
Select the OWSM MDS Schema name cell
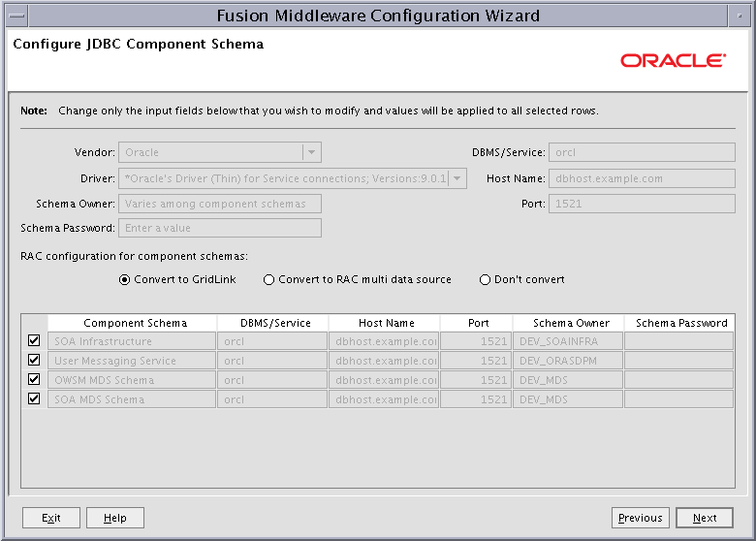pos(132,379)
